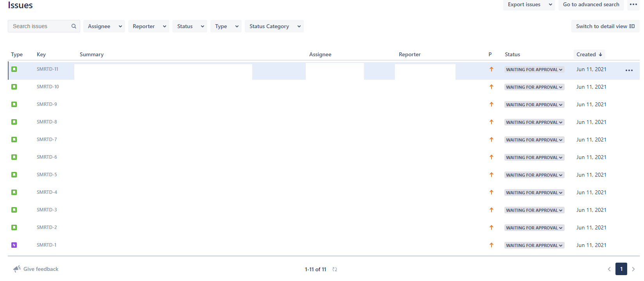Open the Status Category filter dropdown
The height and width of the screenshot is (281, 644).
pyautogui.click(x=274, y=26)
